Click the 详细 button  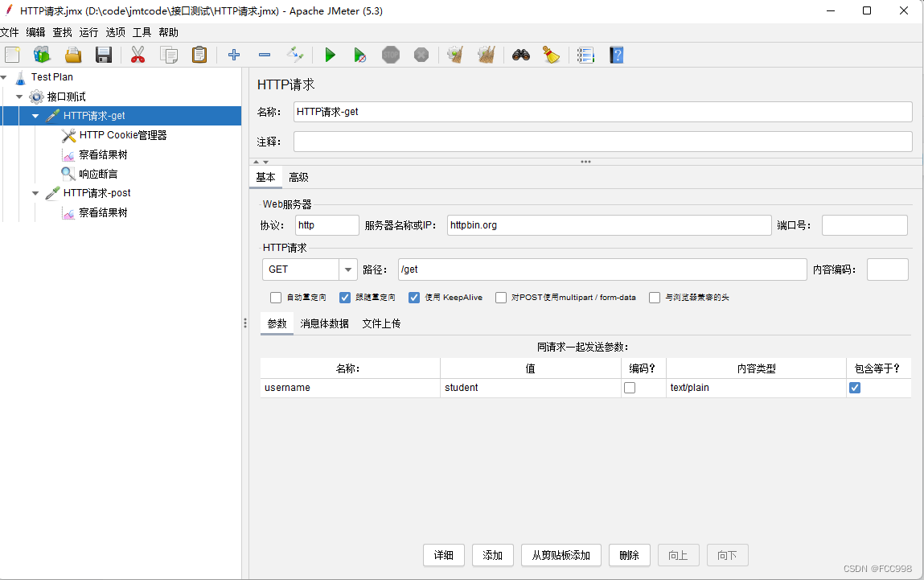point(444,555)
